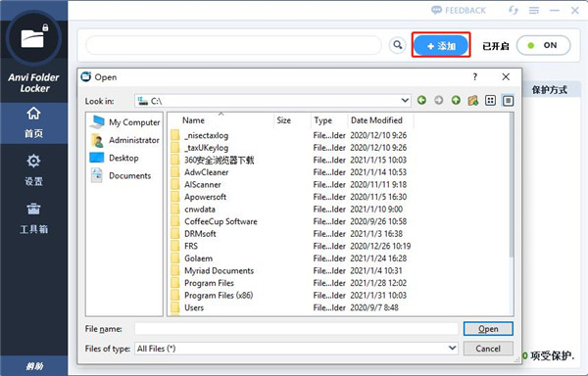Close the Open dialog with X

coord(506,76)
